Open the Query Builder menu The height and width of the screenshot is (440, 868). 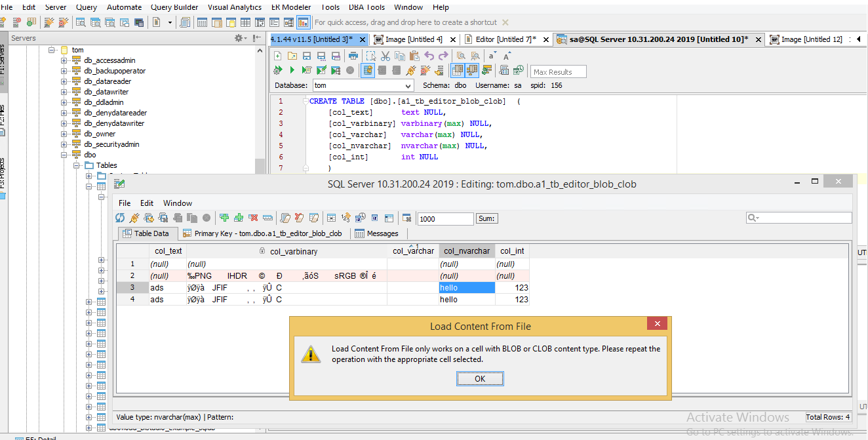click(174, 7)
